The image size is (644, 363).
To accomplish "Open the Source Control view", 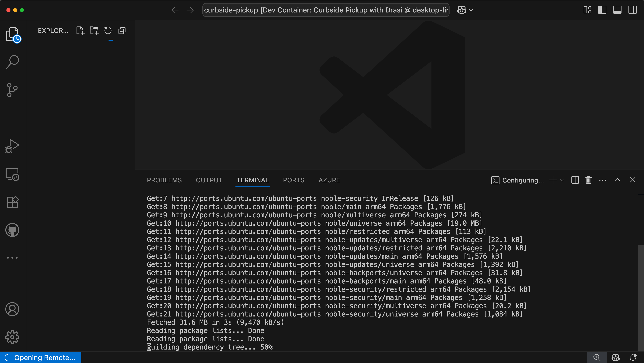I will pyautogui.click(x=12, y=90).
